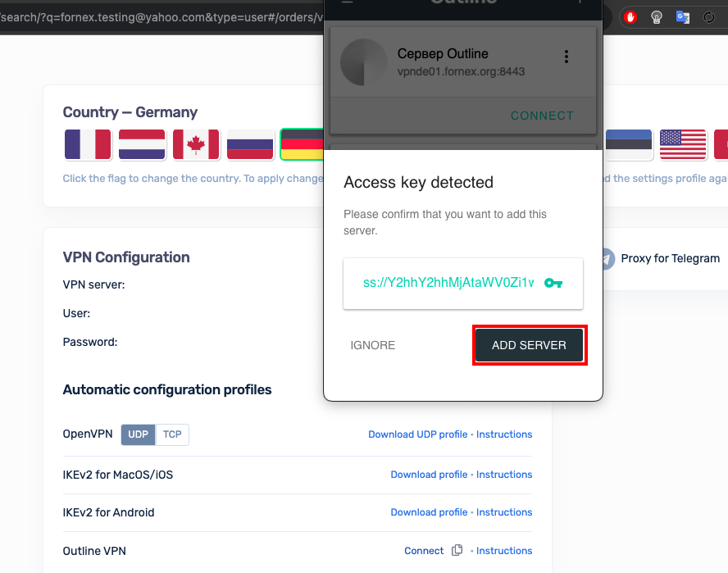Click CONNECT on the Outline server card
The height and width of the screenshot is (573, 728).
pyautogui.click(x=542, y=116)
